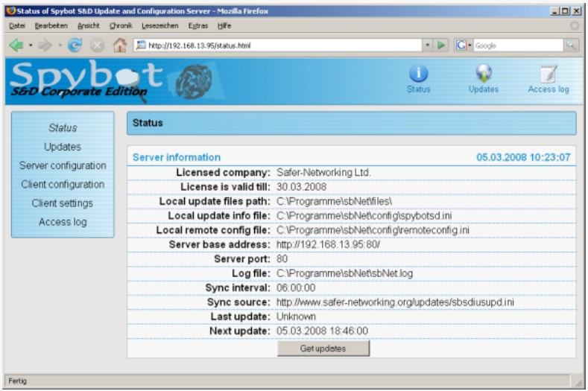The width and height of the screenshot is (588, 391).
Task: Select Updates in the left sidebar
Action: (x=63, y=147)
